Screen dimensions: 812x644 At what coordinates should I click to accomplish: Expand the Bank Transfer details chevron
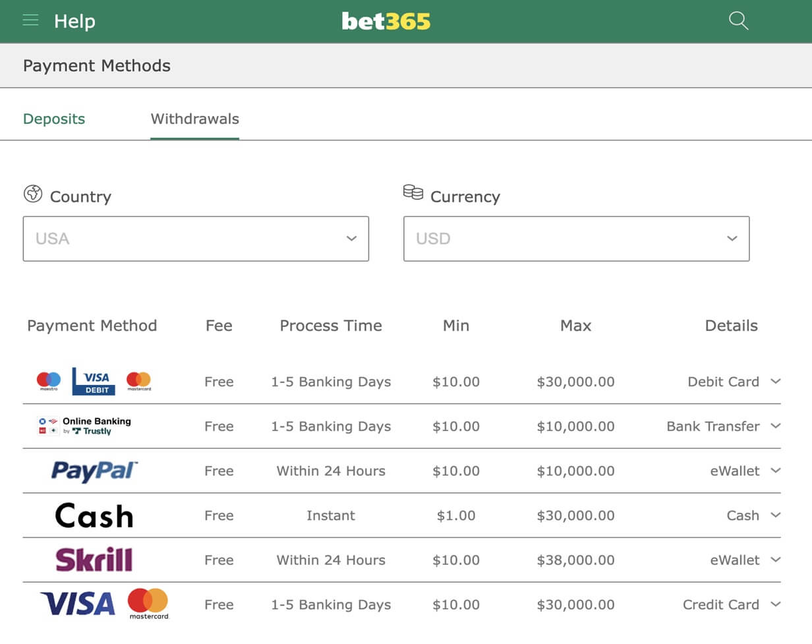[x=776, y=426]
